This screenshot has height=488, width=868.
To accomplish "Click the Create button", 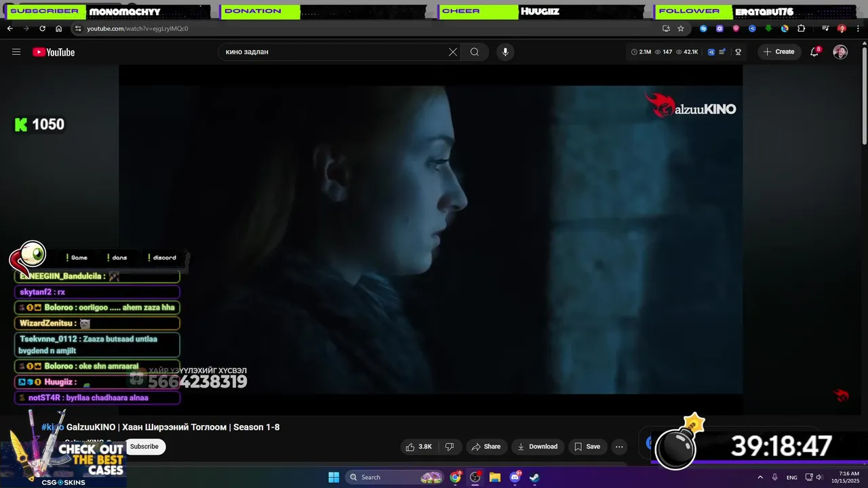I will [779, 52].
